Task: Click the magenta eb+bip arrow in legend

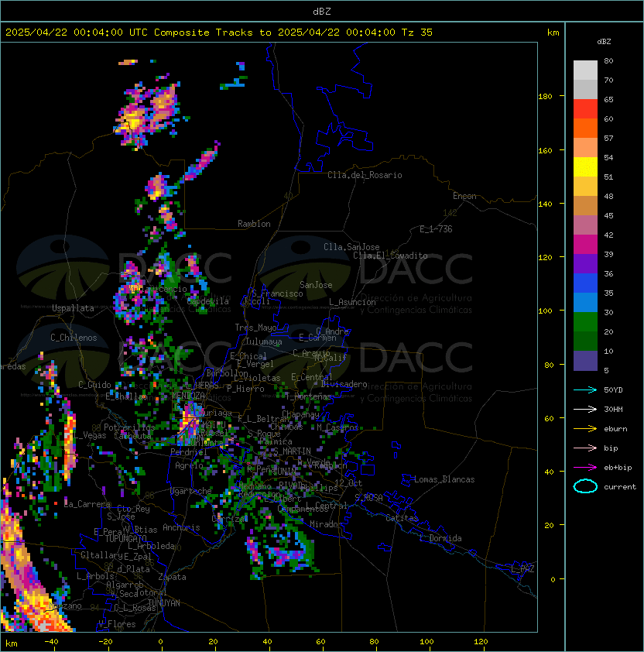Action: pos(585,468)
